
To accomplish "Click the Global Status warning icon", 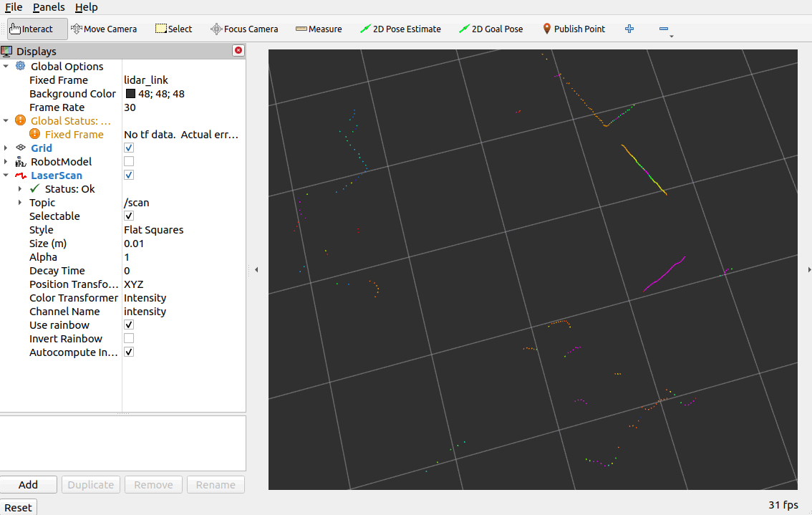I will tap(20, 120).
